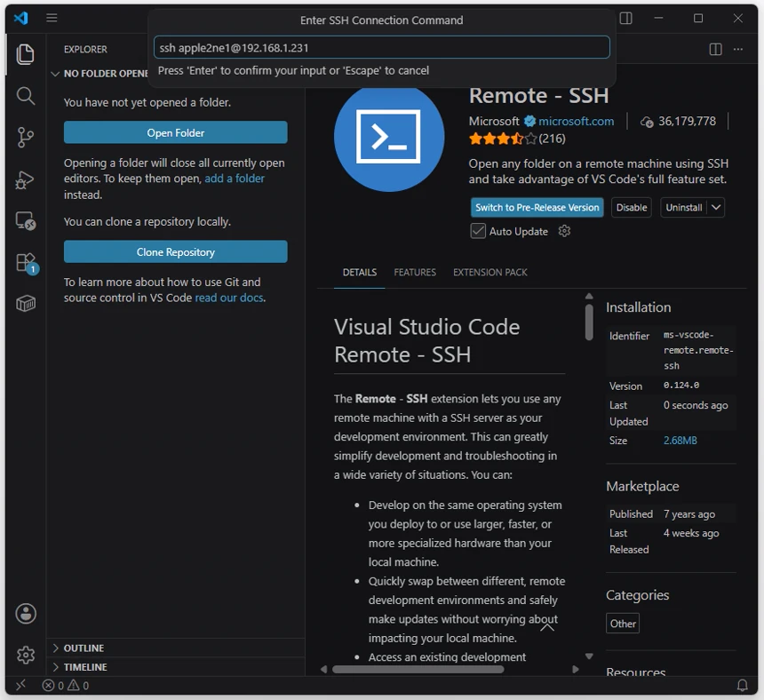Collapse the No Folder Opened section
Image resolution: width=764 pixels, height=700 pixels.
(55, 74)
